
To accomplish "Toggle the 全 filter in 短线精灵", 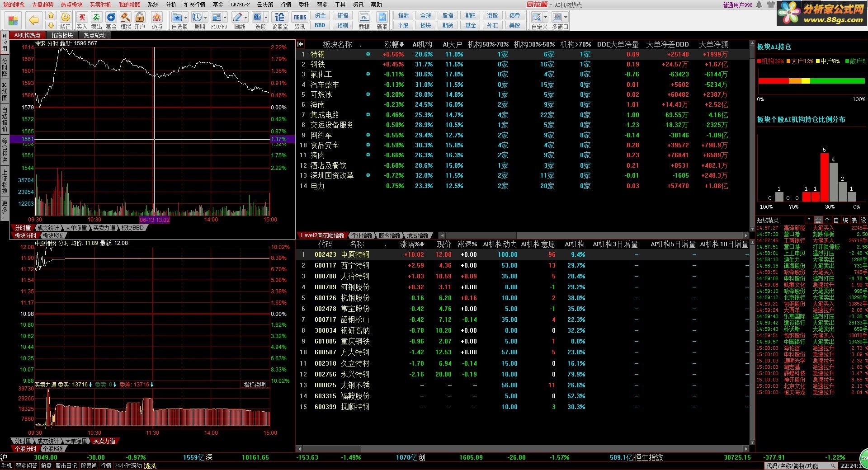I will tap(818, 220).
